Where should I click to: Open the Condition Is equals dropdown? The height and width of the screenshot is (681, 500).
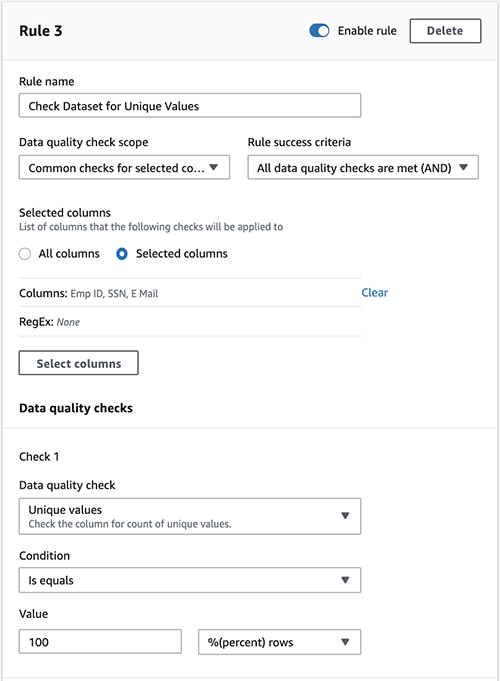pos(190,580)
